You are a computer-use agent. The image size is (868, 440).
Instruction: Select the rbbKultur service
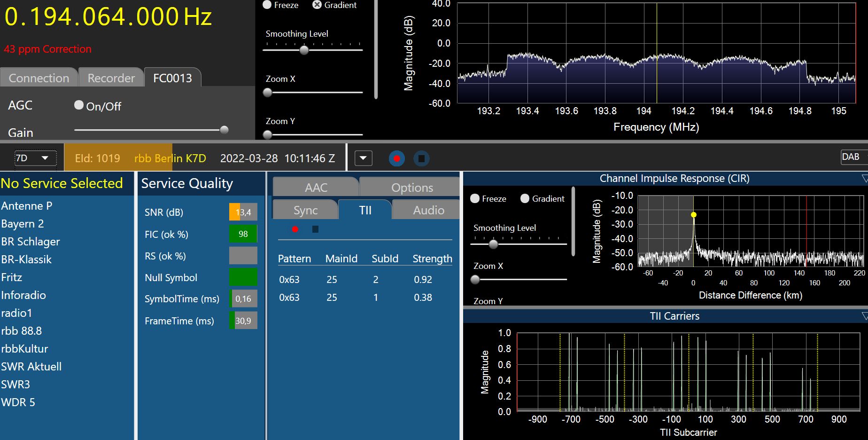pyautogui.click(x=24, y=349)
